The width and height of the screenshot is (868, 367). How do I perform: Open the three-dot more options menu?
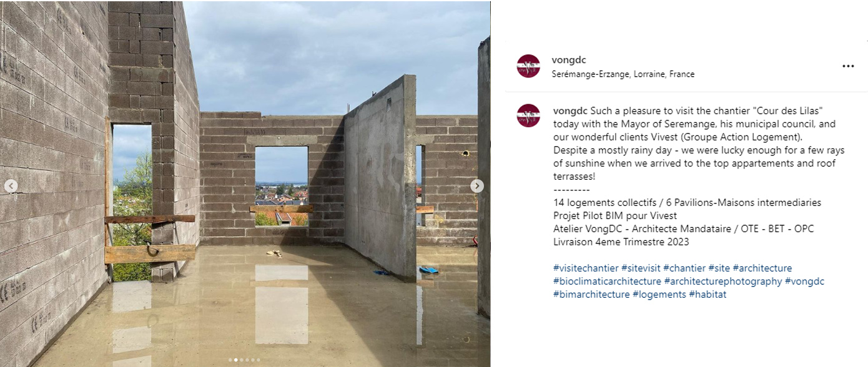pyautogui.click(x=847, y=66)
